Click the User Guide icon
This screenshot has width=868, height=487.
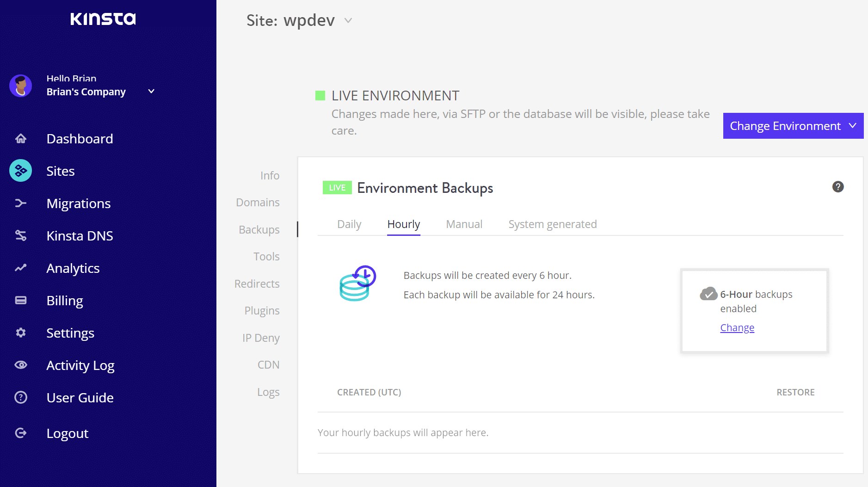[x=21, y=397]
